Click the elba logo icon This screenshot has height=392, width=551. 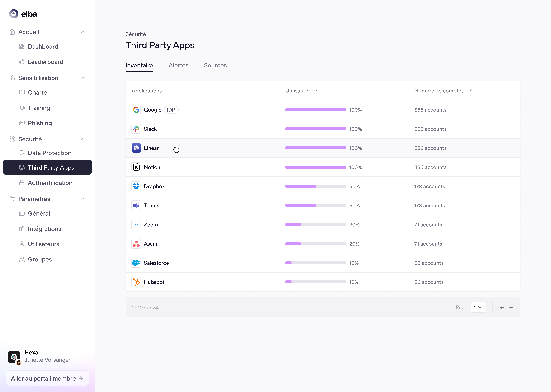[14, 14]
